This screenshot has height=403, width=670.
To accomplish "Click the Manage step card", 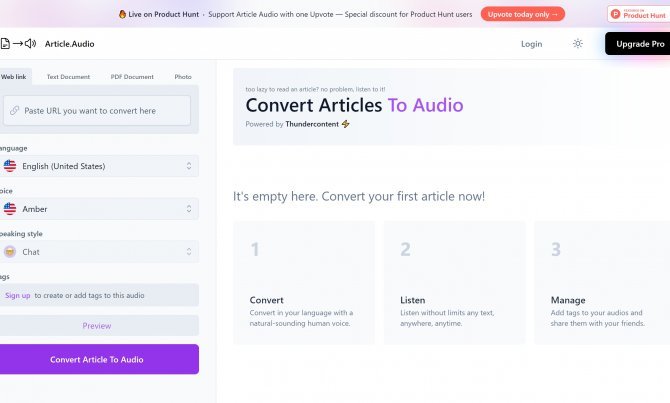I will (x=602, y=282).
